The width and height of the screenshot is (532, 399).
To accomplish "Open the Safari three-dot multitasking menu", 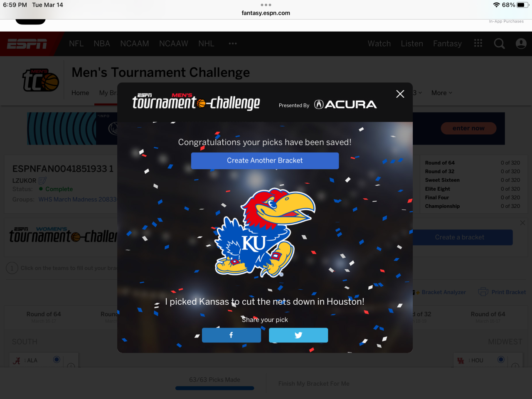I will (266, 5).
